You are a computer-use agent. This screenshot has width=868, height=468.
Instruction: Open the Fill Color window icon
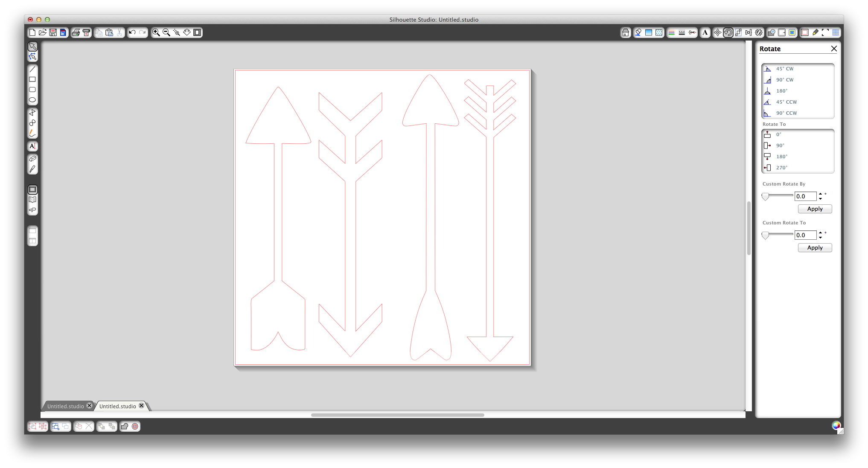638,32
